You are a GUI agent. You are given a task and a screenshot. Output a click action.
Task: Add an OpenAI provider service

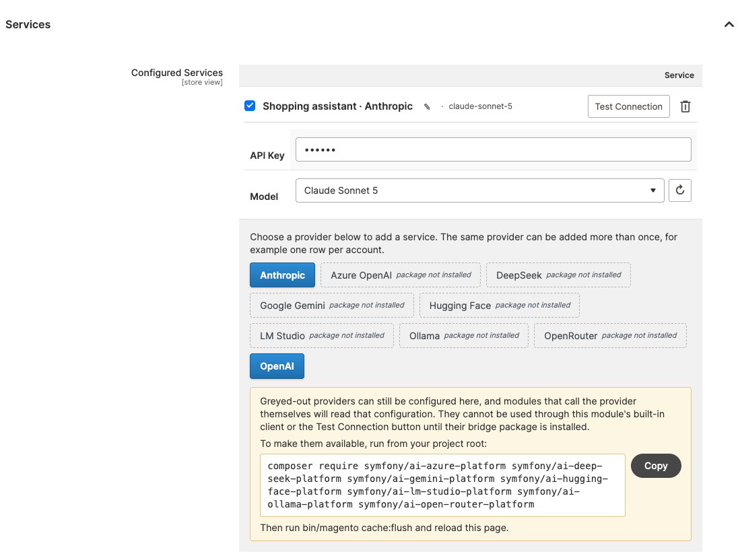click(277, 366)
